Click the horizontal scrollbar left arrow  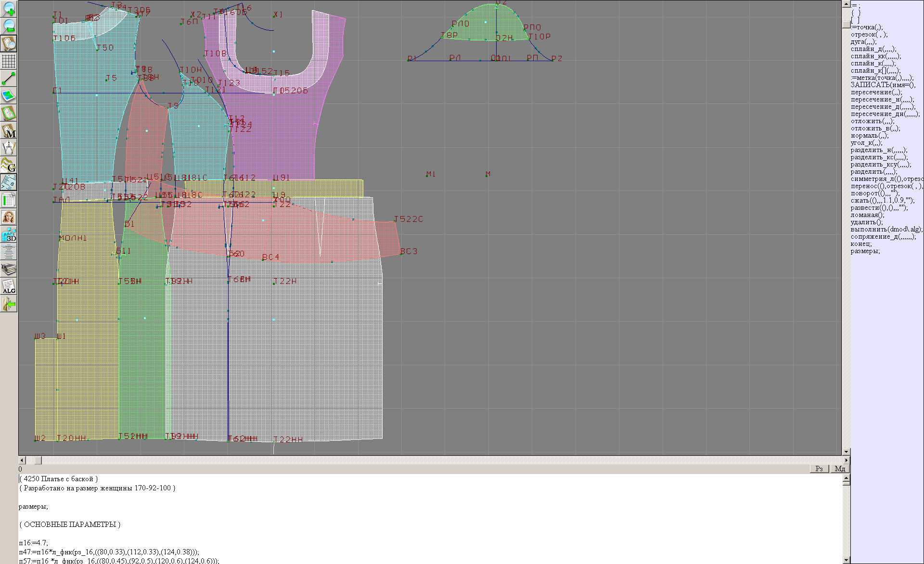22,460
